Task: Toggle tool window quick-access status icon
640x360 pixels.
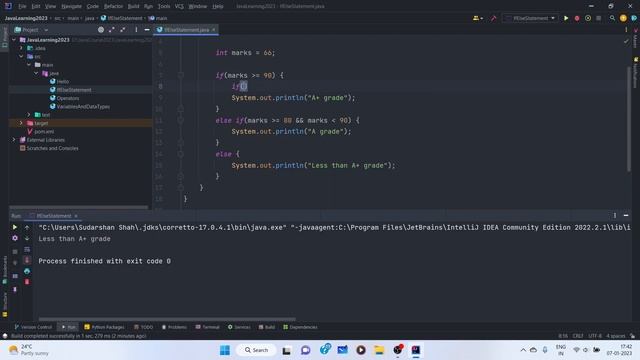Action: click(5, 336)
